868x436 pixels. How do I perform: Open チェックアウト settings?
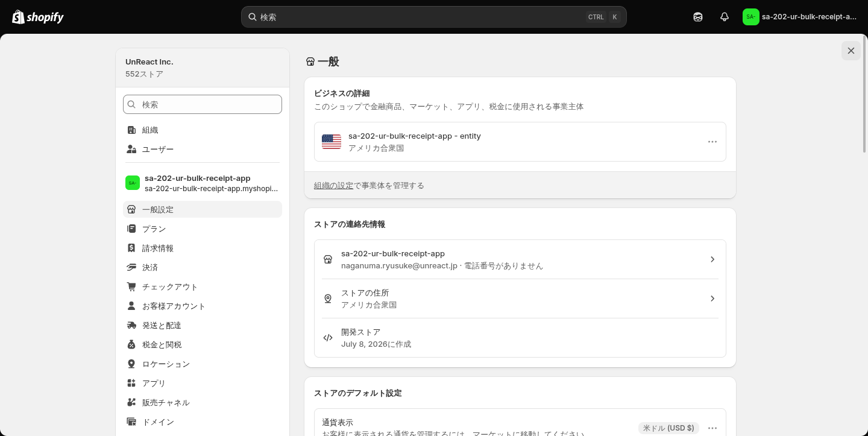(203, 286)
